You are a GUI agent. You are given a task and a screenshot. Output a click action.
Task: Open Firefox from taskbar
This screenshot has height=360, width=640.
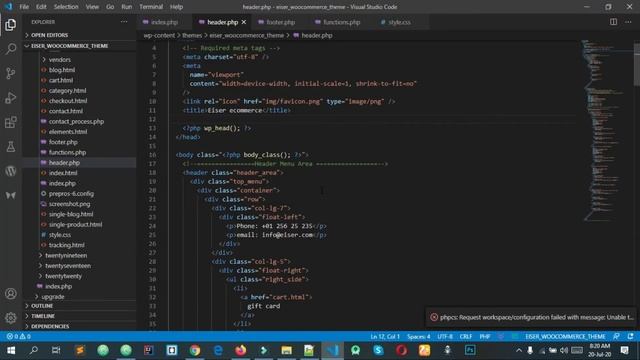[241, 350]
